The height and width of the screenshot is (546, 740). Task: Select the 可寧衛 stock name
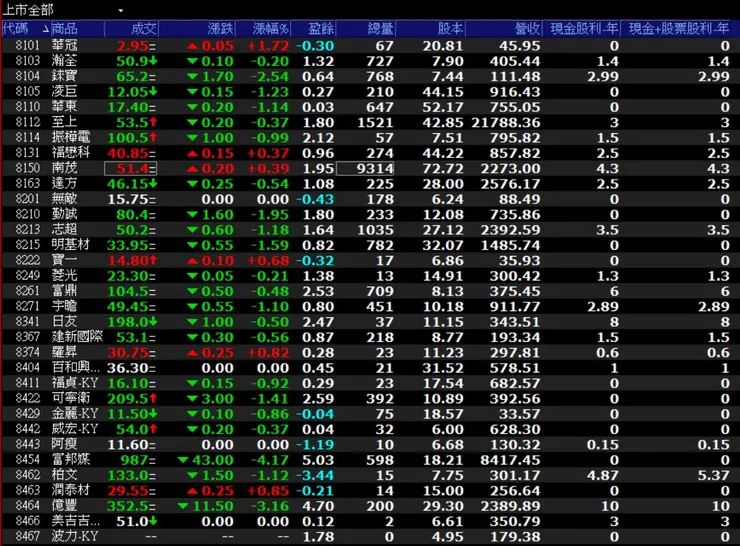(x=70, y=398)
